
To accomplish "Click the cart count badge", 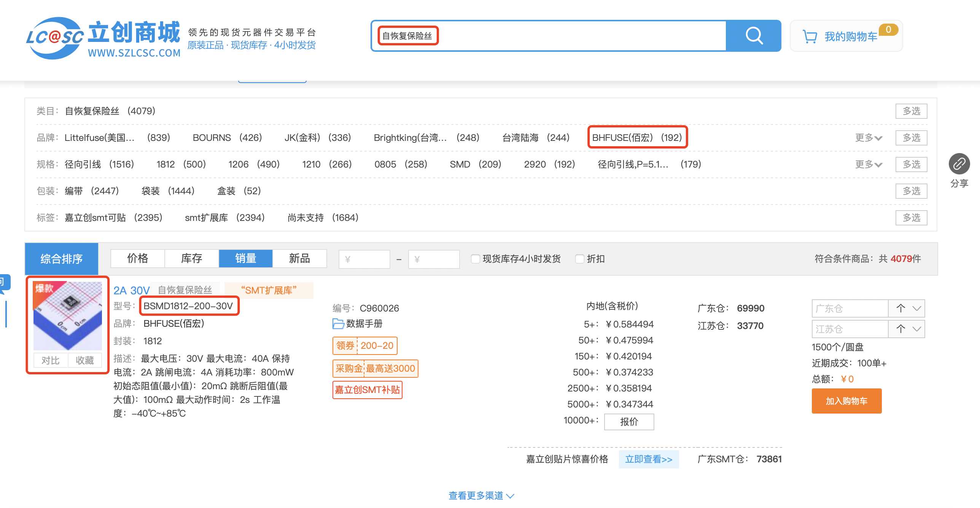I will pos(888,29).
